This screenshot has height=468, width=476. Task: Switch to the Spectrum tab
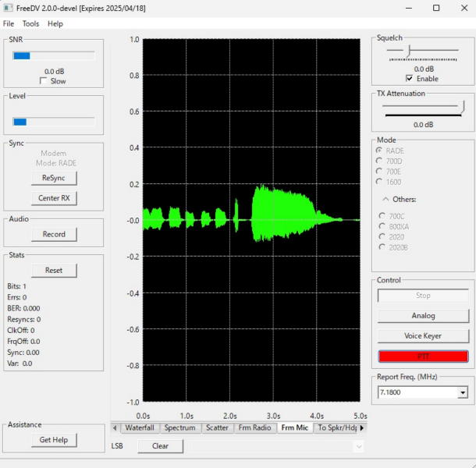tap(179, 427)
